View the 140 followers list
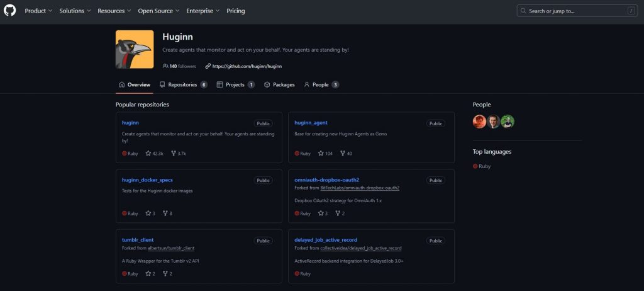Viewport: 644px width, 291px height. click(179, 66)
